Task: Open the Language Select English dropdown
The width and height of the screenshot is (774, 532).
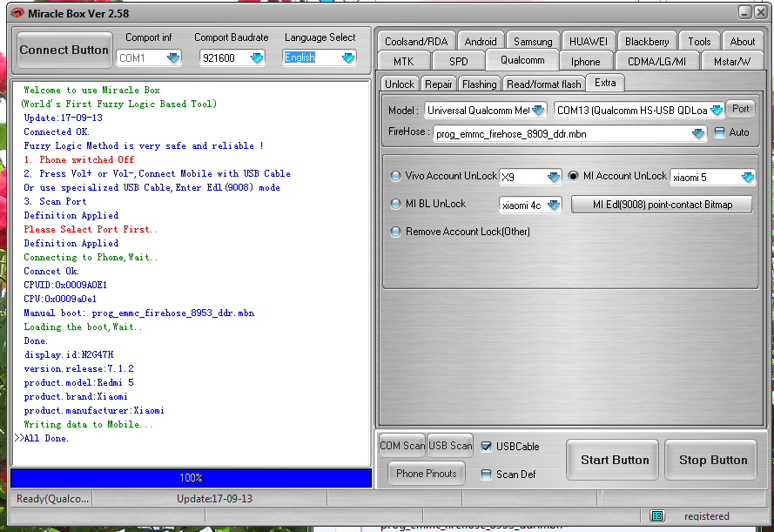Action: [348, 57]
